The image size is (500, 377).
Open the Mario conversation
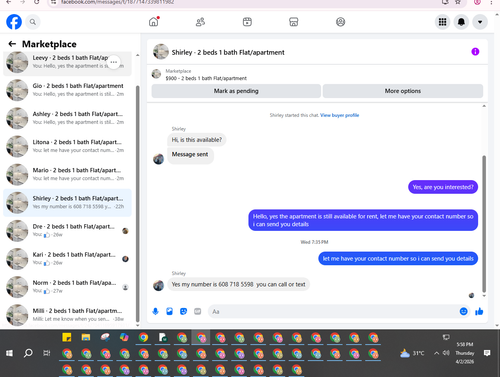[67, 174]
